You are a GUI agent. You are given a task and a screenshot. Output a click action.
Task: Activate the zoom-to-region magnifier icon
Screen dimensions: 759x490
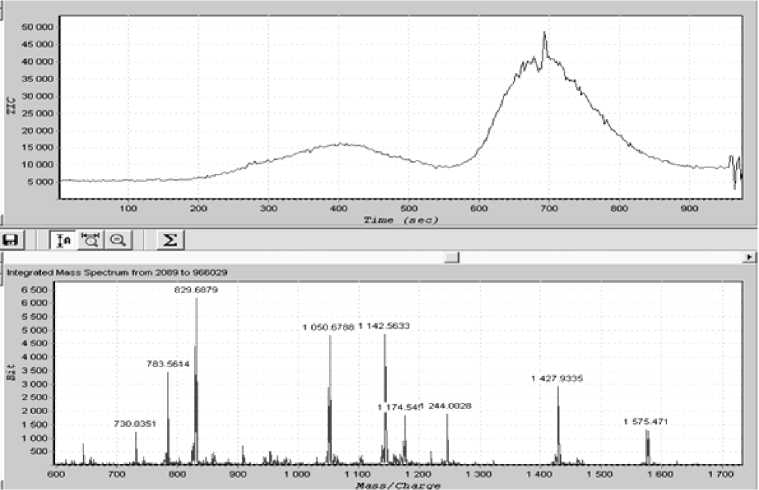[91, 240]
